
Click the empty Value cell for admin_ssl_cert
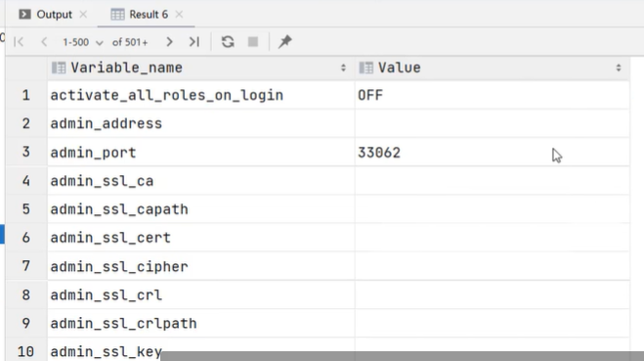(x=492, y=238)
